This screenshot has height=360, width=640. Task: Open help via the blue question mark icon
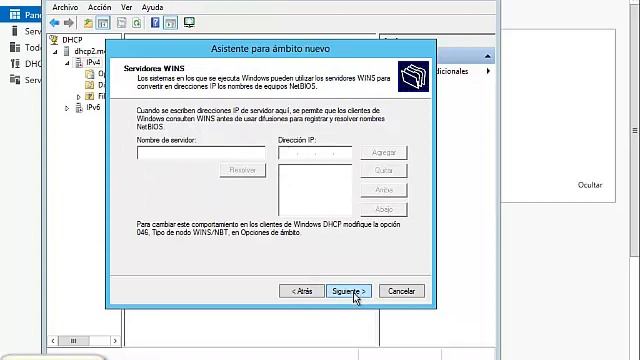[155, 22]
